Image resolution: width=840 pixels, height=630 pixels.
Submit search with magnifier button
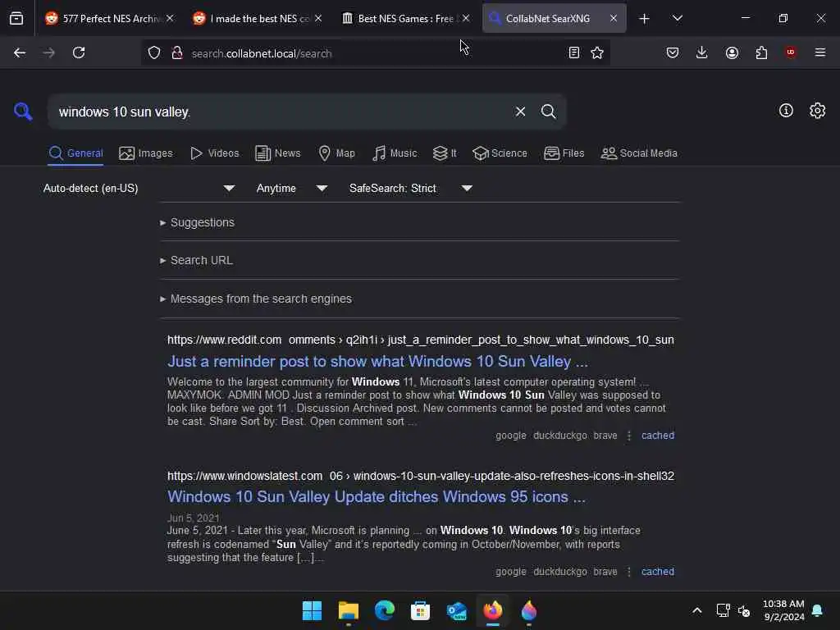[x=548, y=112]
